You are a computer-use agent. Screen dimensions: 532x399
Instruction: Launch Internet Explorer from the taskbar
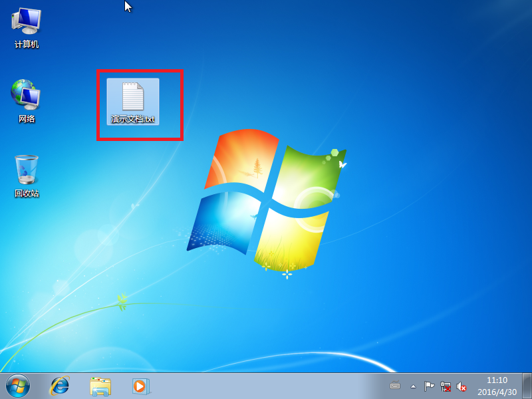click(60, 386)
